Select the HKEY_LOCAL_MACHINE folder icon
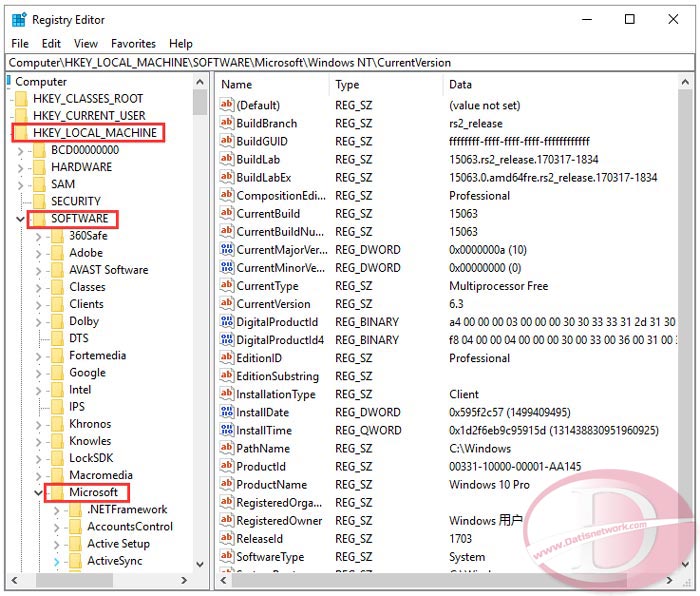 point(21,133)
